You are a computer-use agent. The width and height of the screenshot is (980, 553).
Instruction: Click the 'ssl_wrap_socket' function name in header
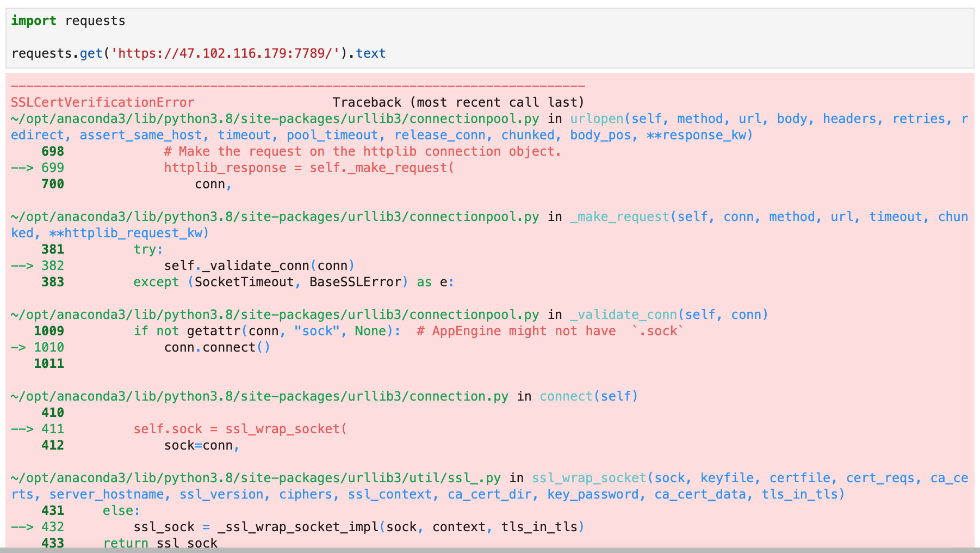click(x=589, y=478)
